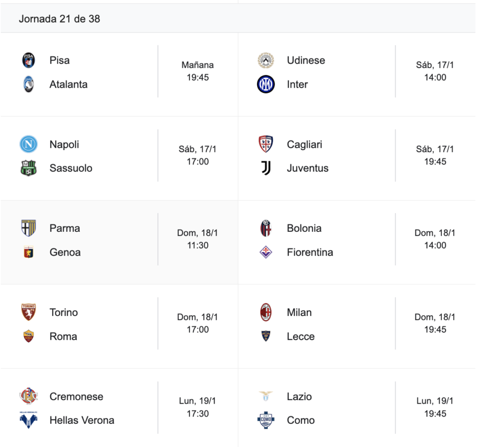Open the Lazio team name
Image resolution: width=504 pixels, height=447 pixels.
click(x=299, y=396)
